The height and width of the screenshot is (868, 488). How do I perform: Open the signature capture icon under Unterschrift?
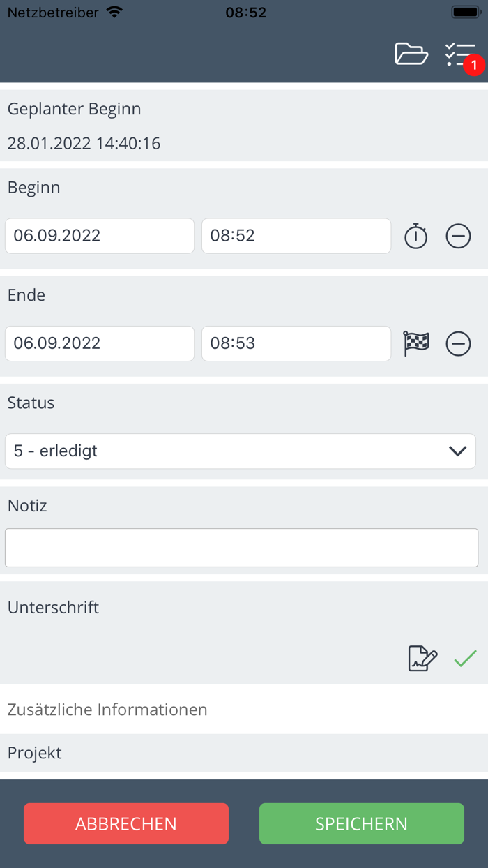pyautogui.click(x=422, y=658)
